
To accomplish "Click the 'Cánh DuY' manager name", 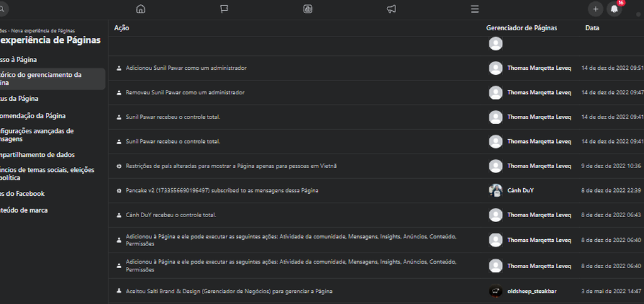I will [521, 191].
